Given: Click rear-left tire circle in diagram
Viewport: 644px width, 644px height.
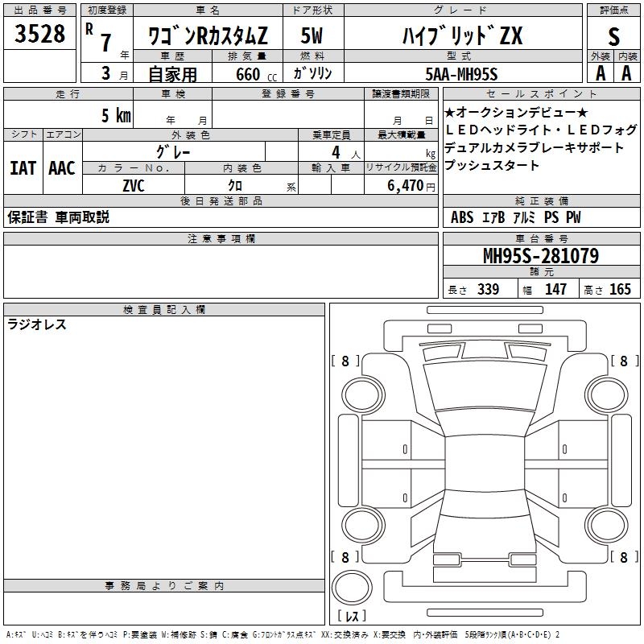Looking at the screenshot, I should (363, 526).
